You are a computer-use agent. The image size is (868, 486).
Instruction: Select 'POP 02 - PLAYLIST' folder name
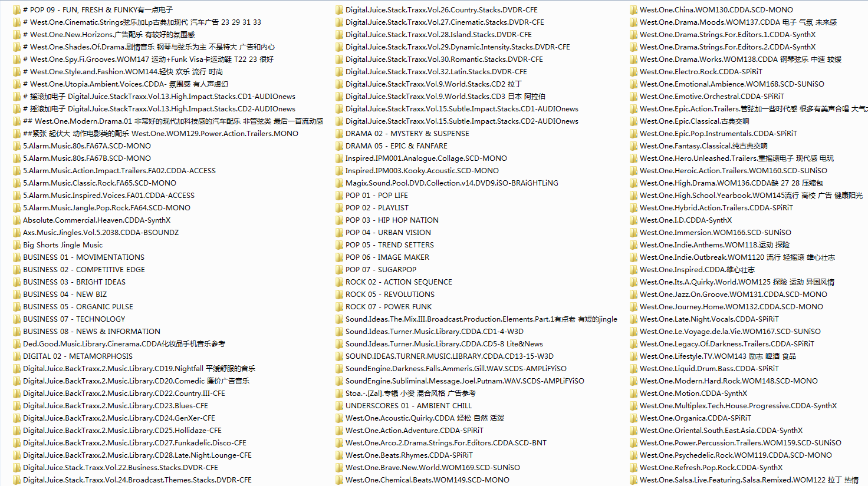(x=377, y=208)
